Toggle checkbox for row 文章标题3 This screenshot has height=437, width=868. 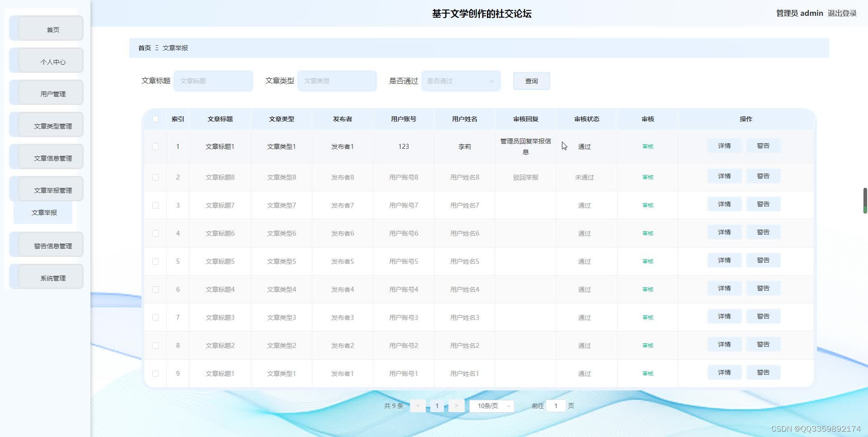(156, 318)
